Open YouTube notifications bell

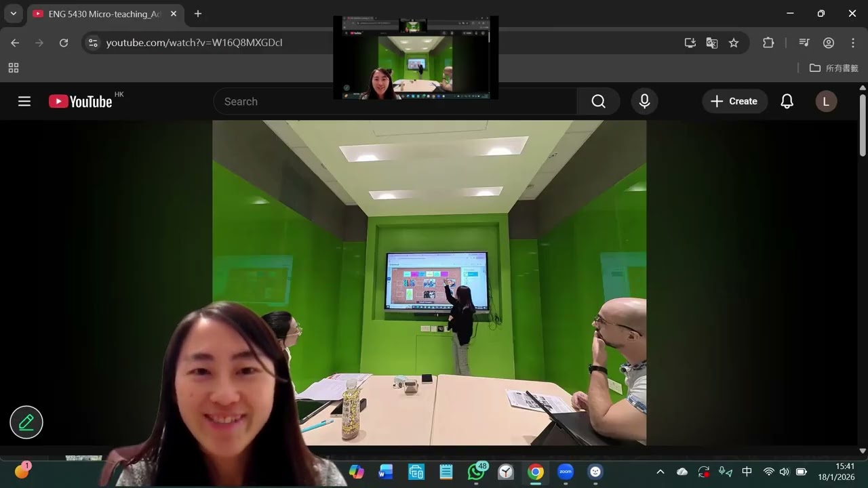click(787, 102)
